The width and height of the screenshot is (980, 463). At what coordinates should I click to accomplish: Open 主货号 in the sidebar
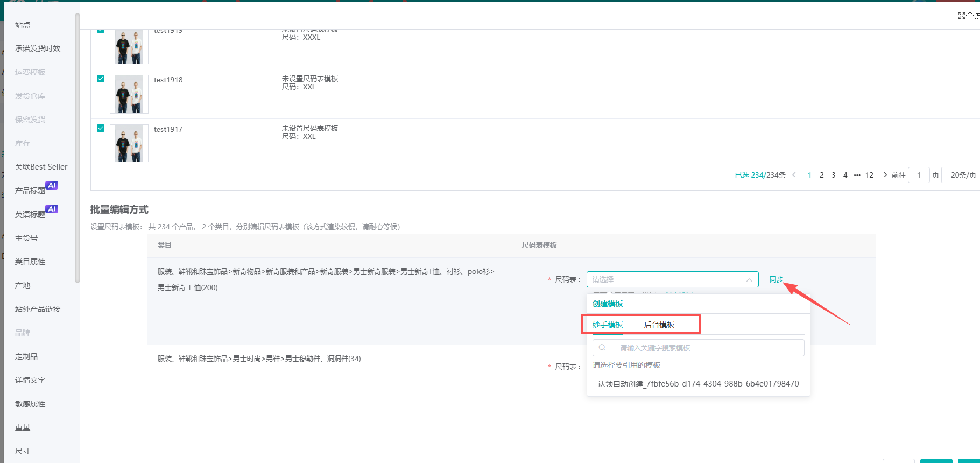click(26, 238)
